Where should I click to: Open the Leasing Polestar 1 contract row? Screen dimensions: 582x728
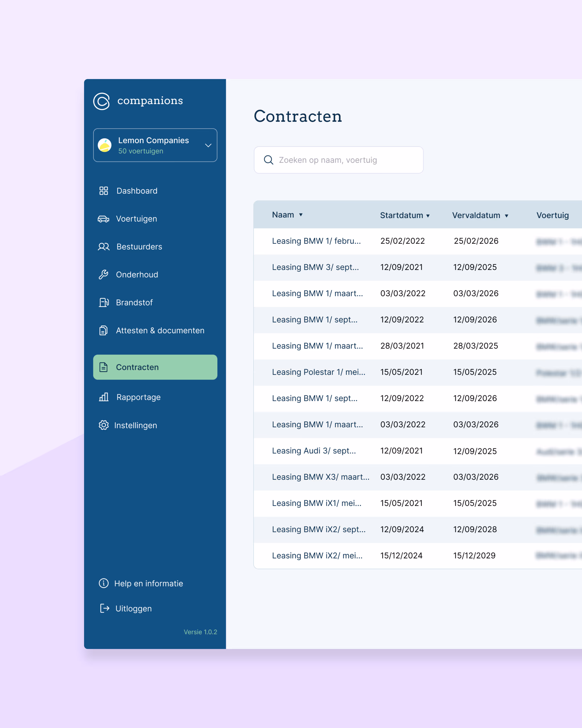point(318,372)
